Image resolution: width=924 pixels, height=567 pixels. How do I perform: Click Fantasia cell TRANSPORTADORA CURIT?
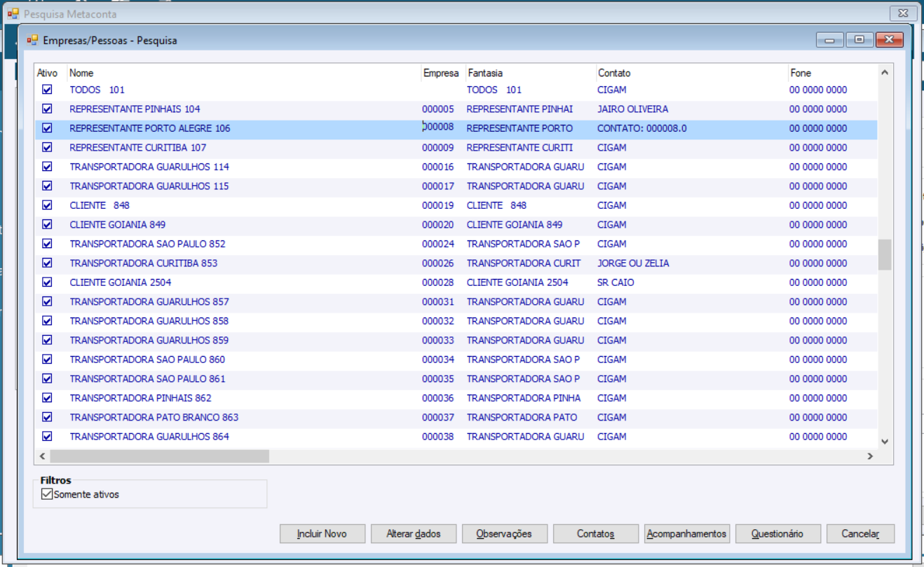pyautogui.click(x=524, y=264)
